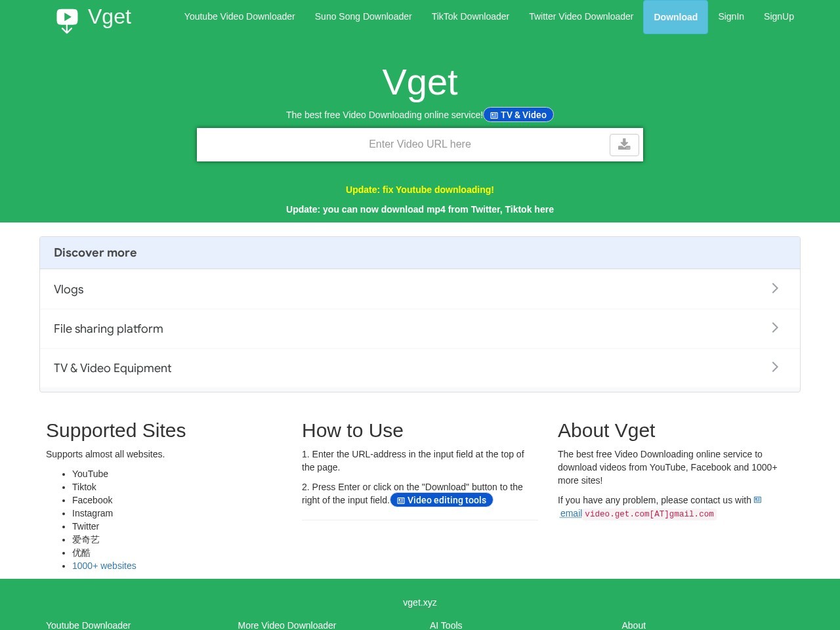Select the Vlogs row

(420, 289)
